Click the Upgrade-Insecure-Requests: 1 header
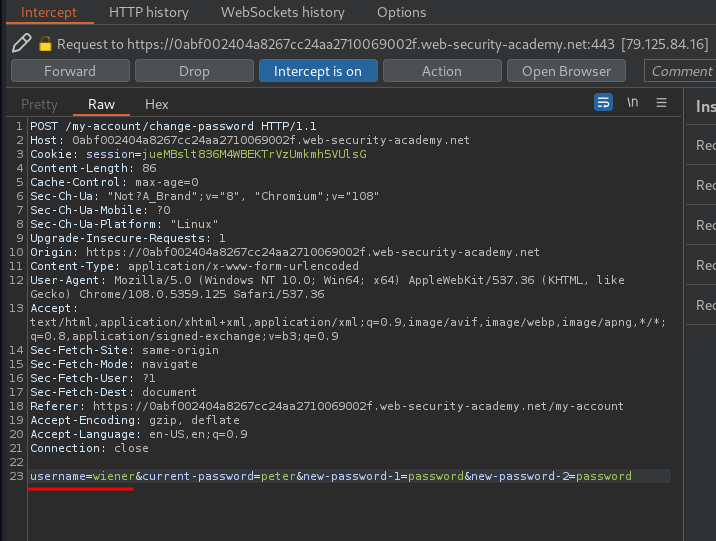 coord(128,238)
